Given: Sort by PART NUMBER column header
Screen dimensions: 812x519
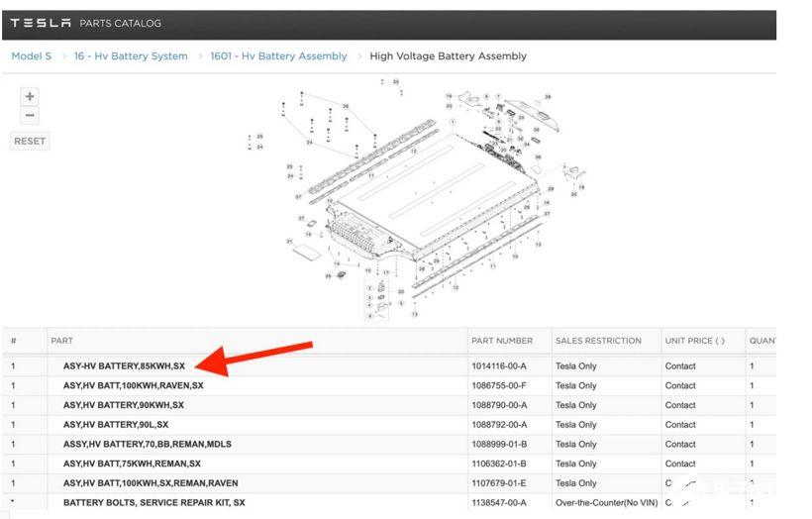Looking at the screenshot, I should (502, 341).
